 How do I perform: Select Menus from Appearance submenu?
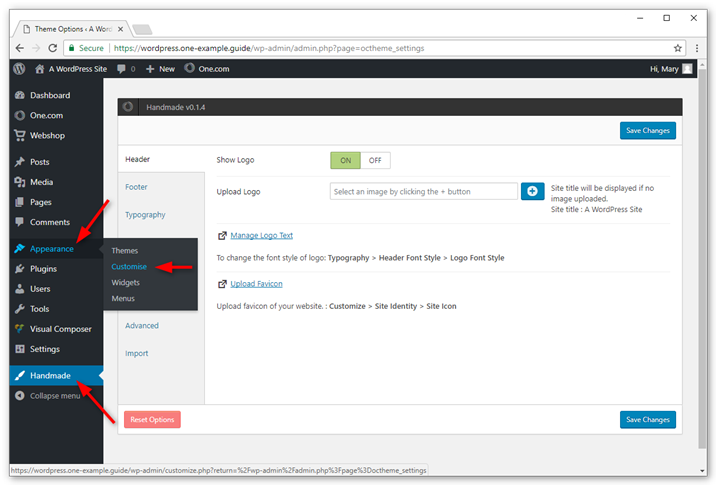coord(123,299)
